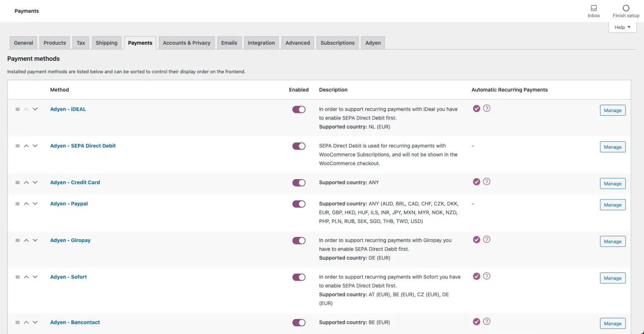Image resolution: width=644 pixels, height=334 pixels.
Task: Disable the Adyen - iDEAL payment method
Action: coord(299,110)
